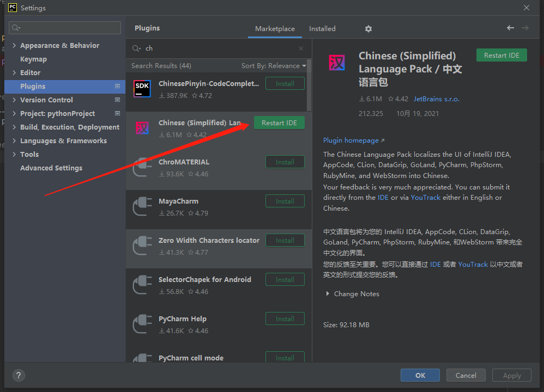This screenshot has width=544, height=392.
Task: Expand Project: pythonProject node
Action: (x=14, y=113)
